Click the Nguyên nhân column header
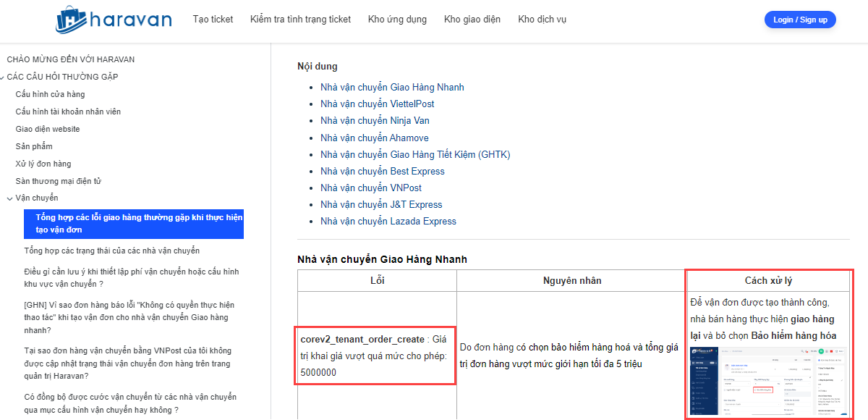Screen dimensions: 868x420 click(x=571, y=280)
